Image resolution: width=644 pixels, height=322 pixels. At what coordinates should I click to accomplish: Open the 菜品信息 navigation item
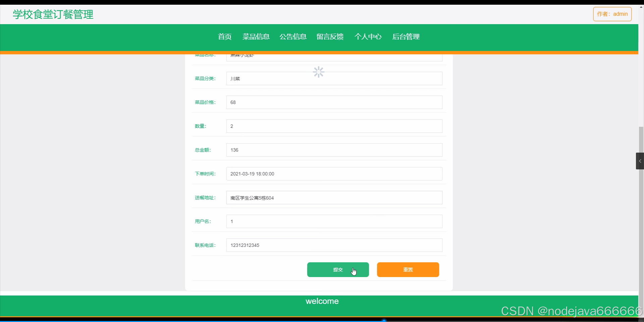point(256,37)
